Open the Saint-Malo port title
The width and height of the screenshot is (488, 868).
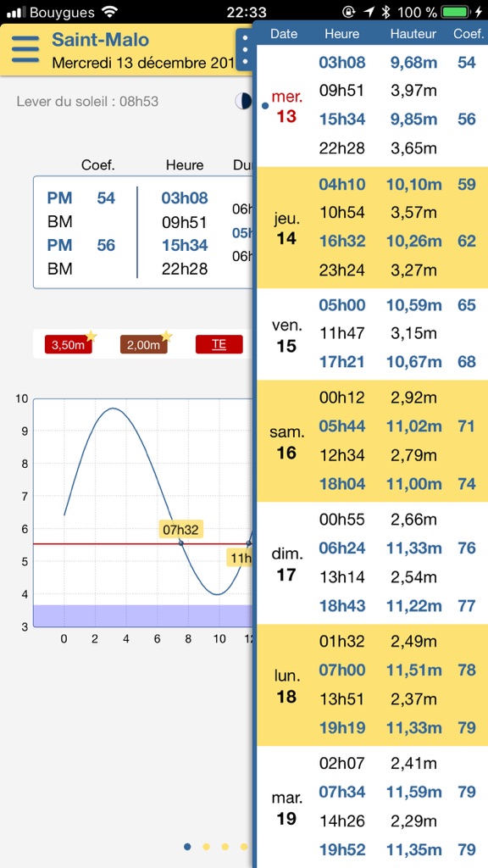[100, 40]
